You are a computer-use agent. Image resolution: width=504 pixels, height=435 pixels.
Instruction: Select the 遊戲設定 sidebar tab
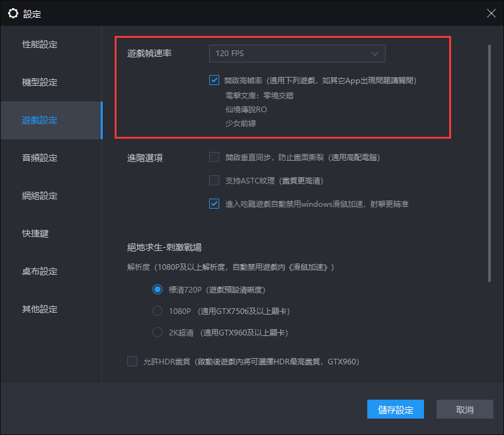(40, 120)
